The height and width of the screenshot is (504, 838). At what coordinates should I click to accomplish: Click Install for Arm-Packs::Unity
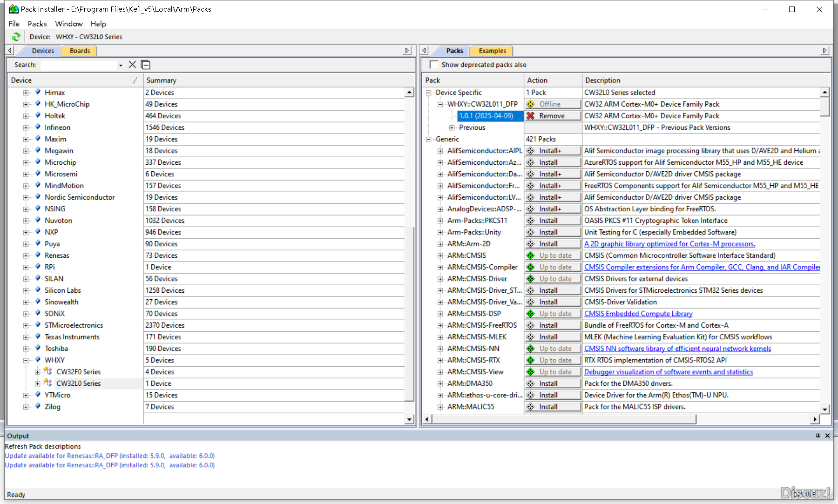[x=553, y=232]
